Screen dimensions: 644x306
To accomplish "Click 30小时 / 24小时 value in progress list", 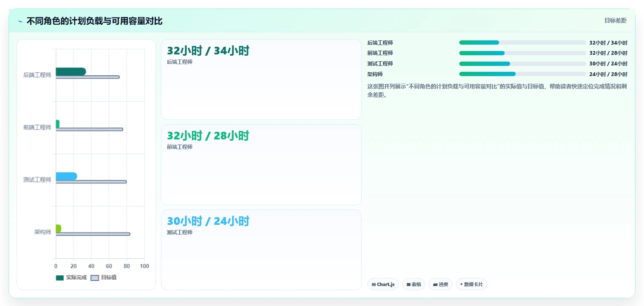I will [x=608, y=64].
